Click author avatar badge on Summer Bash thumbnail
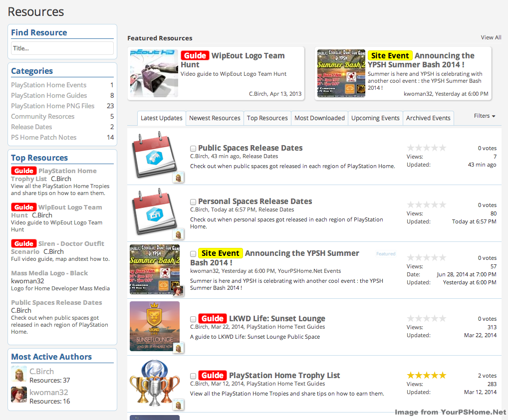 point(179,291)
